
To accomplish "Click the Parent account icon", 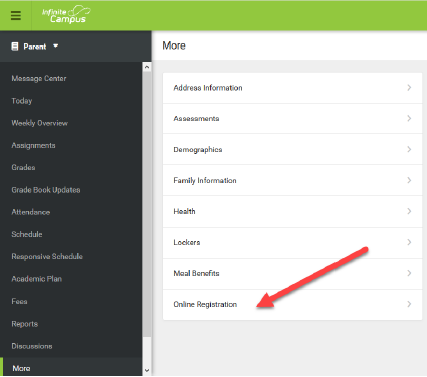I will pyautogui.click(x=15, y=46).
